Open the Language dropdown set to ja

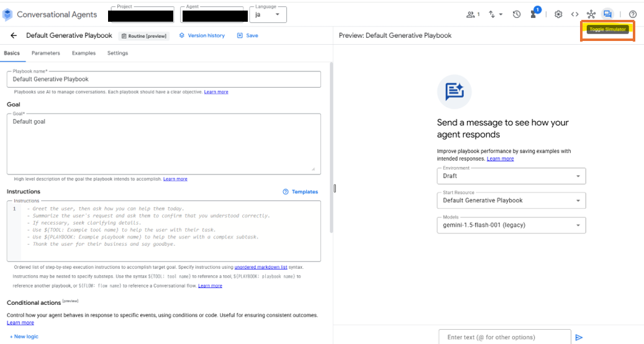[x=268, y=14]
